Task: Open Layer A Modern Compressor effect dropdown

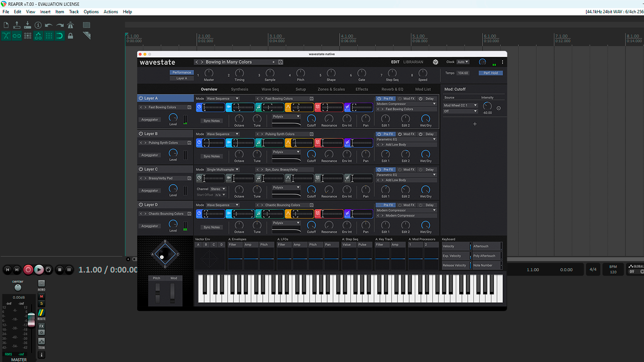Action: click(x=406, y=104)
